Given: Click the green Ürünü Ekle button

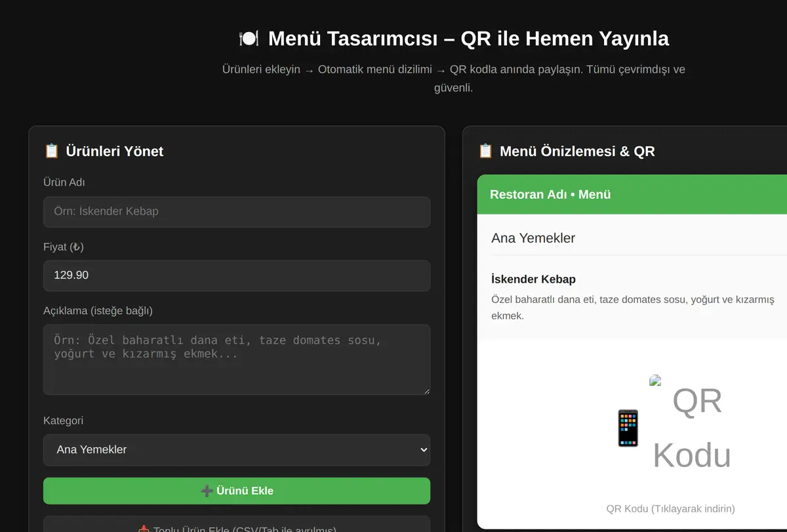Looking at the screenshot, I should pos(237,491).
